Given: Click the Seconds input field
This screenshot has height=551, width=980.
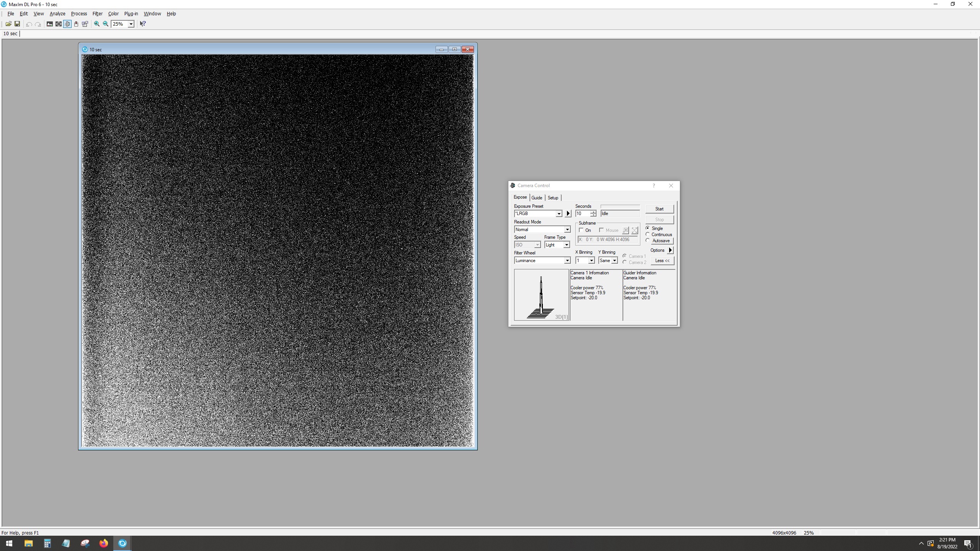Looking at the screenshot, I should pyautogui.click(x=583, y=214).
